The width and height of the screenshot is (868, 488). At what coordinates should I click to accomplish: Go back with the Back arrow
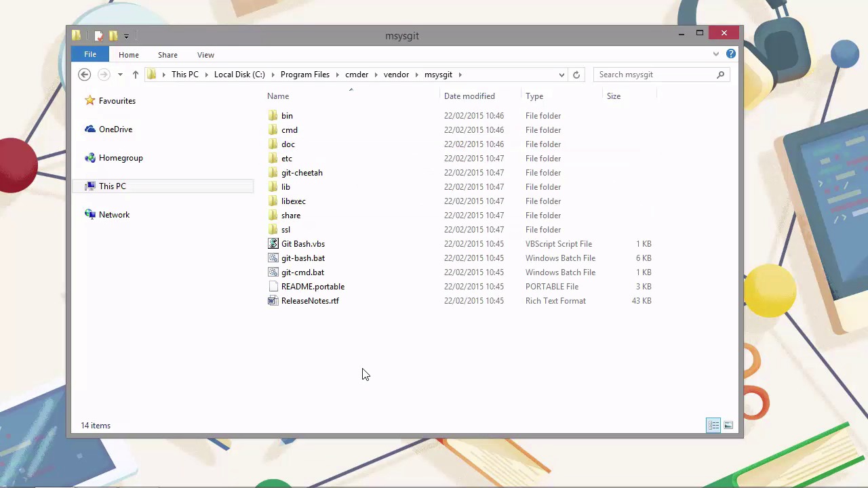[x=84, y=75]
